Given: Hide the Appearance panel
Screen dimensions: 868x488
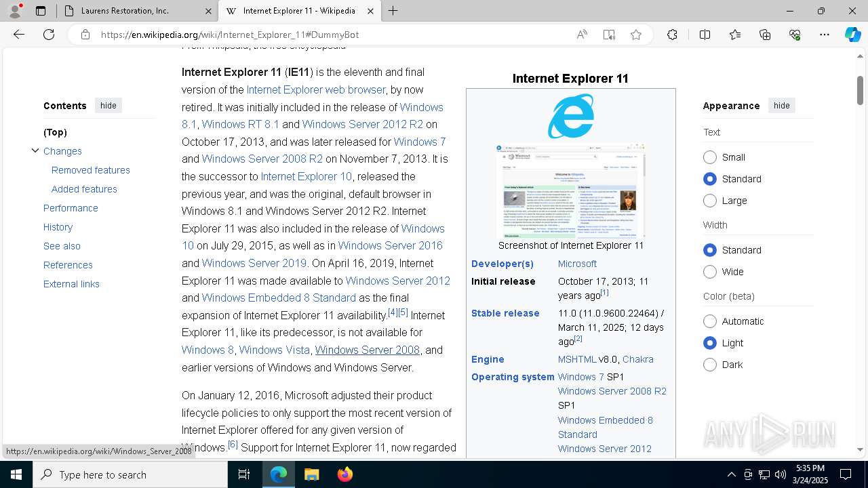Looking at the screenshot, I should [x=782, y=106].
